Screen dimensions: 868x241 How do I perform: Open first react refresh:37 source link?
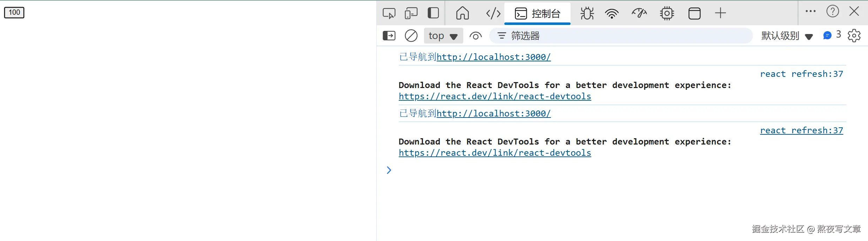tap(801, 74)
